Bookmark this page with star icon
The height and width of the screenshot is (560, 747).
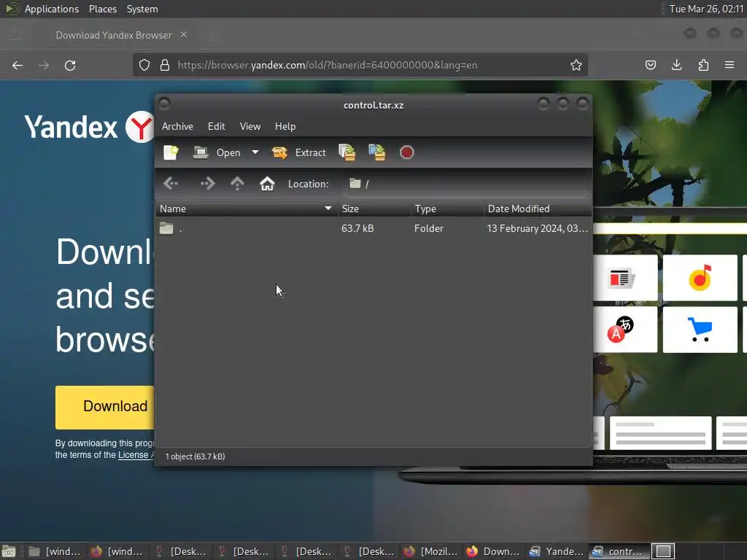click(x=576, y=65)
